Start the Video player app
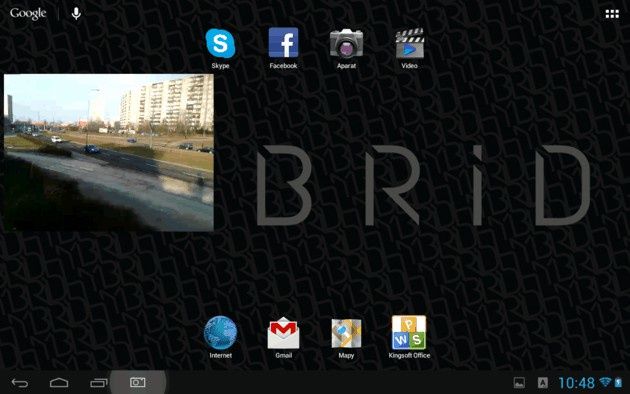630x394 pixels. point(409,43)
